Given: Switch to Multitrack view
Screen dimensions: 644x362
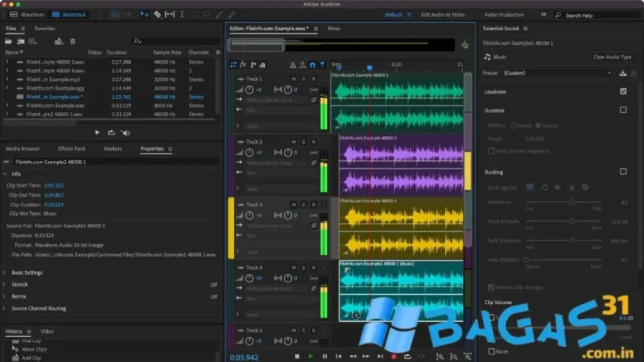Looking at the screenshot, I should point(69,14).
